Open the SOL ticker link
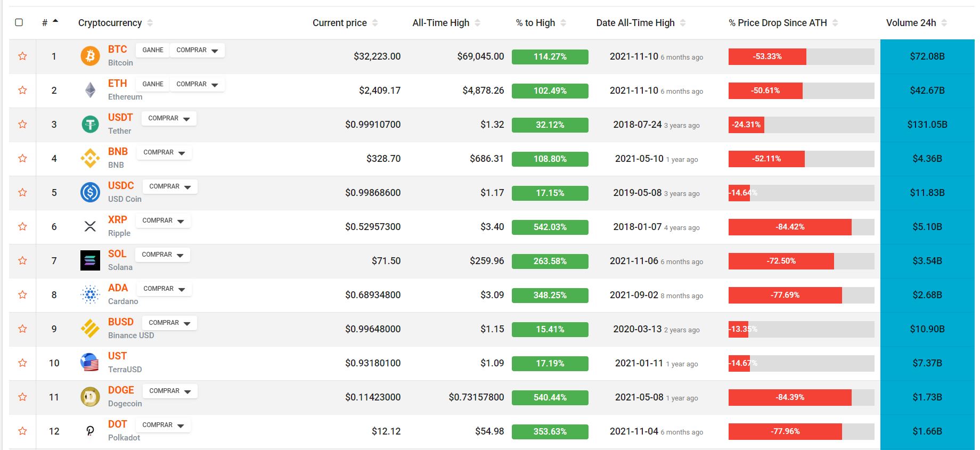The image size is (980, 450). tap(117, 254)
